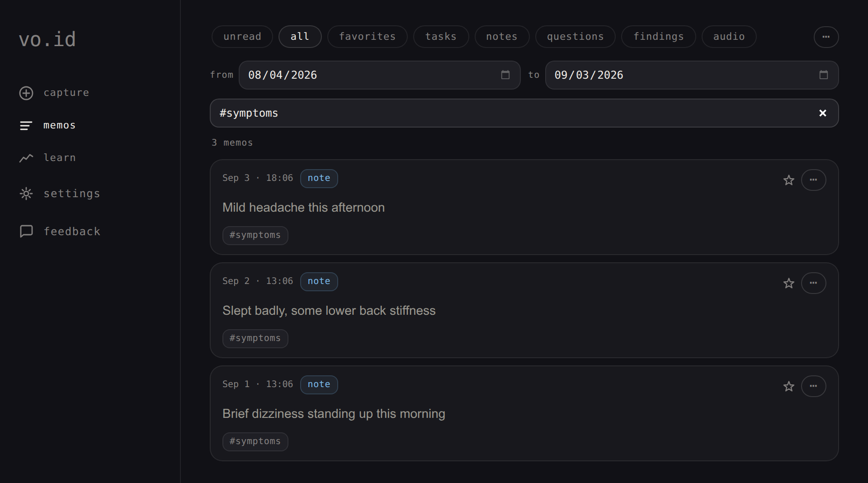Favorite the 'Mild headache this afternoon' memo
Image resolution: width=868 pixels, height=483 pixels.
coord(789,180)
